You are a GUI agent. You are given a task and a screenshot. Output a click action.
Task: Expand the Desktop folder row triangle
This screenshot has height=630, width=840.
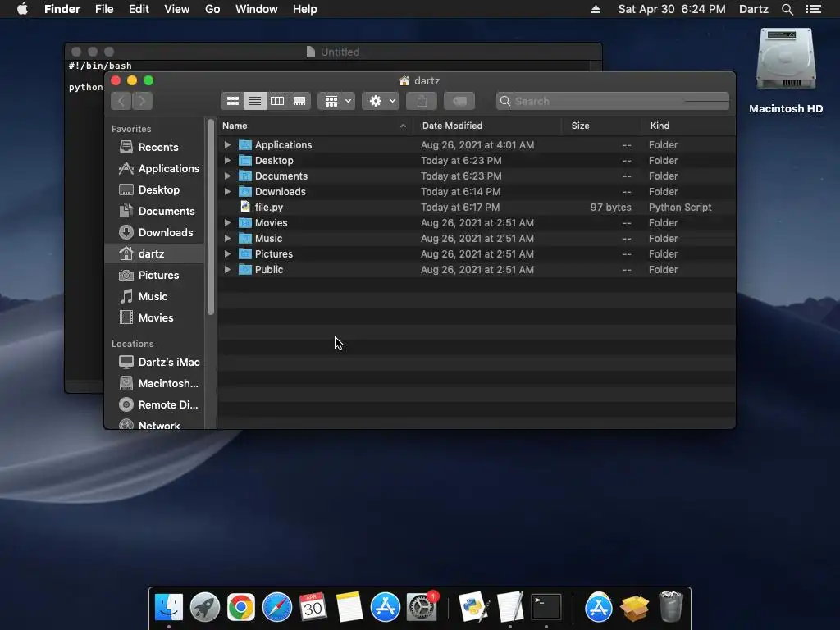click(x=227, y=160)
